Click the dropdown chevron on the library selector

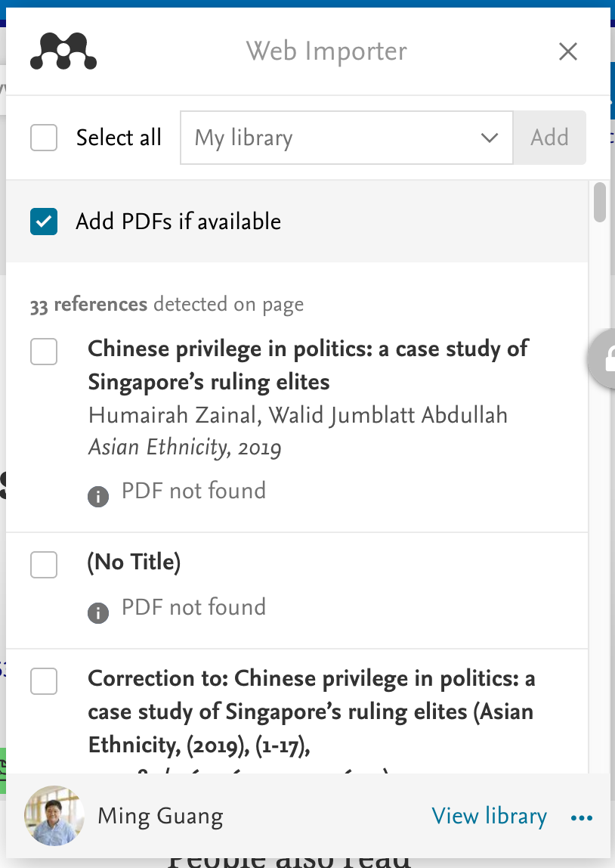[490, 138]
